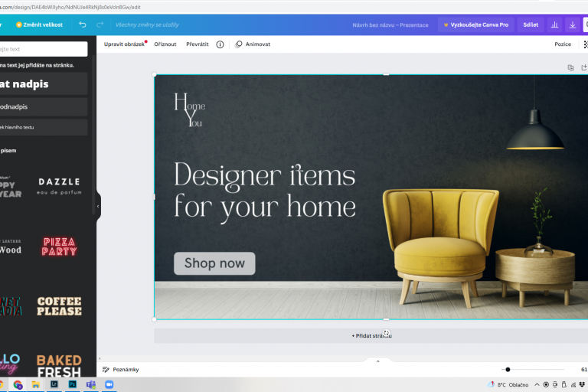The width and height of the screenshot is (588, 392).
Task: Open Photoshop from the taskbar
Action: tap(73, 384)
